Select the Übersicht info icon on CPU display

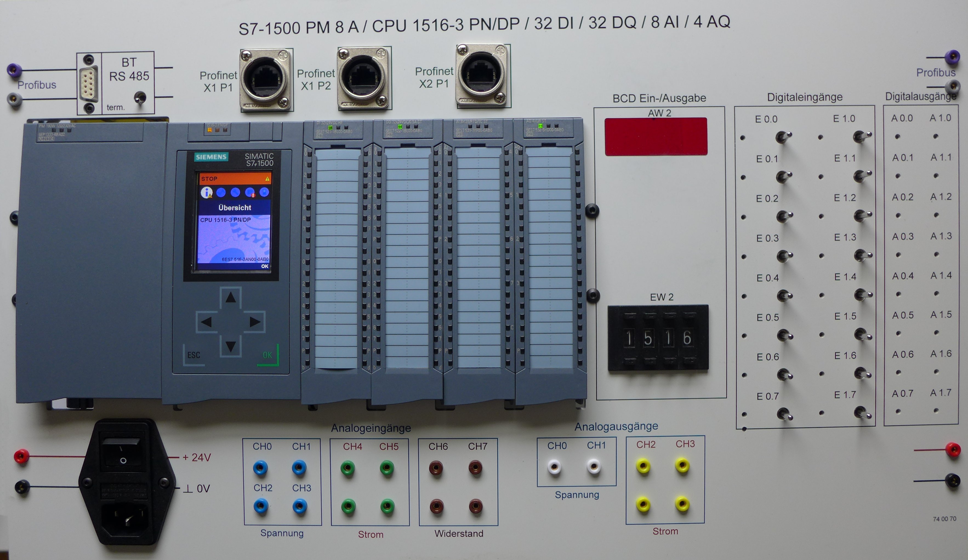(x=206, y=192)
